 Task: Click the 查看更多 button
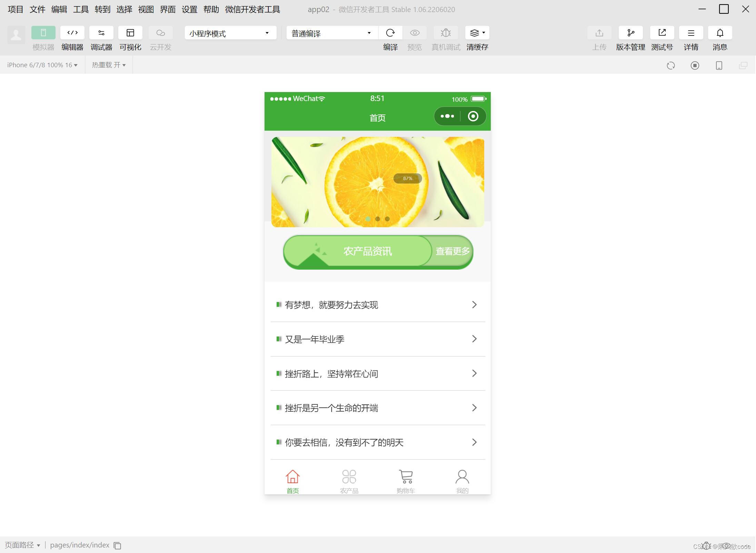[x=452, y=251]
